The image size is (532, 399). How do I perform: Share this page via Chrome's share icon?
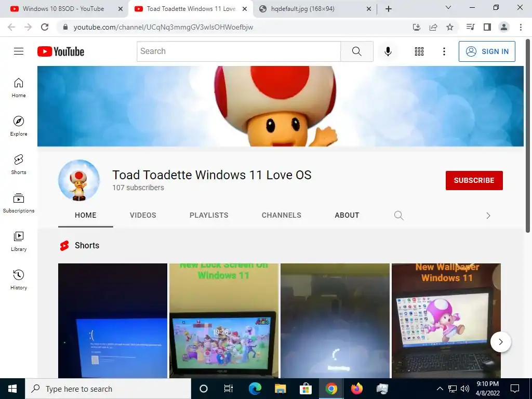pyautogui.click(x=433, y=27)
